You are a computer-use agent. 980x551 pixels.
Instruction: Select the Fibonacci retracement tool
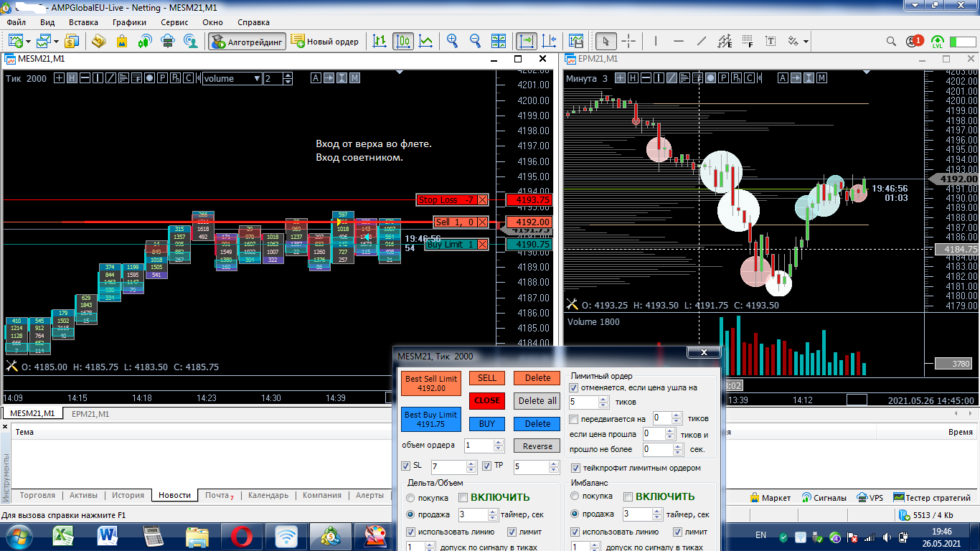(748, 42)
